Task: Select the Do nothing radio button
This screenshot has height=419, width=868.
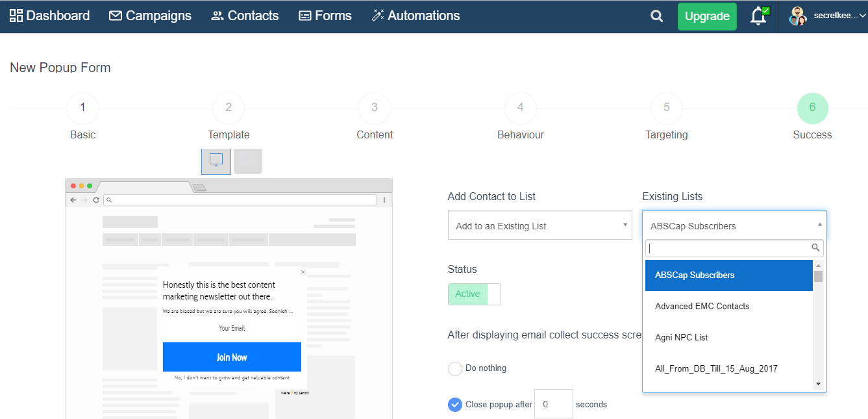Action: (454, 368)
